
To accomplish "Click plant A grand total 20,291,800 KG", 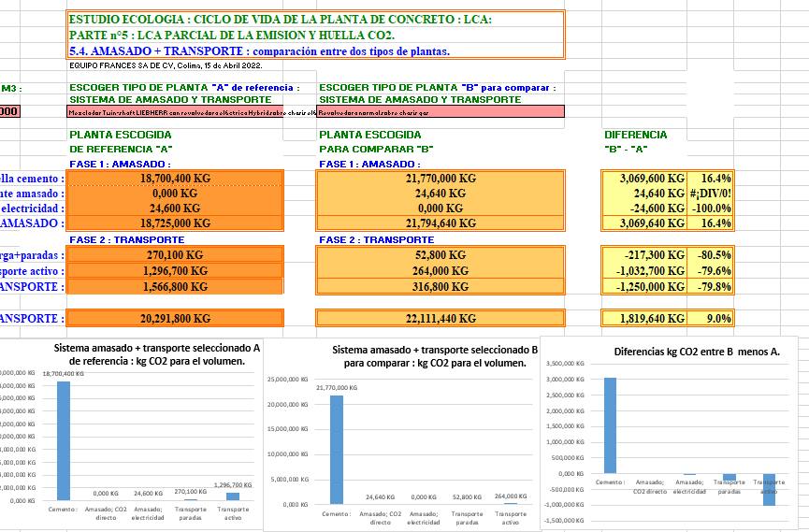I will point(175,319).
